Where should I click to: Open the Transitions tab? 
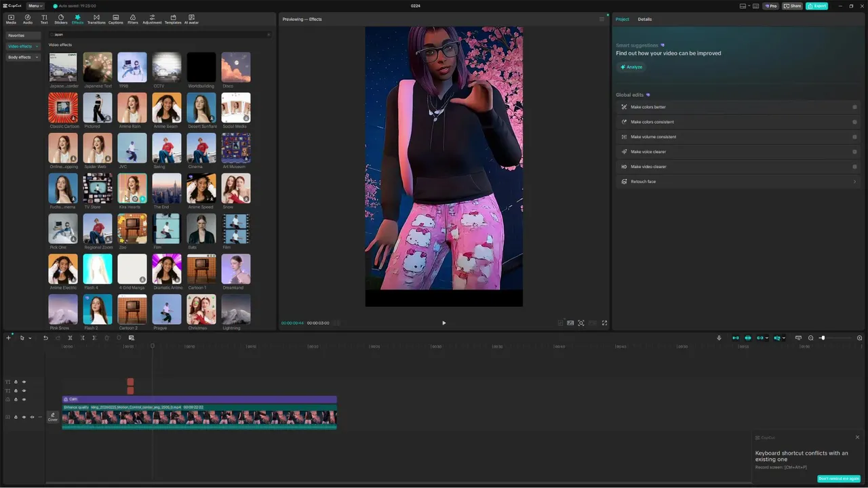point(96,19)
